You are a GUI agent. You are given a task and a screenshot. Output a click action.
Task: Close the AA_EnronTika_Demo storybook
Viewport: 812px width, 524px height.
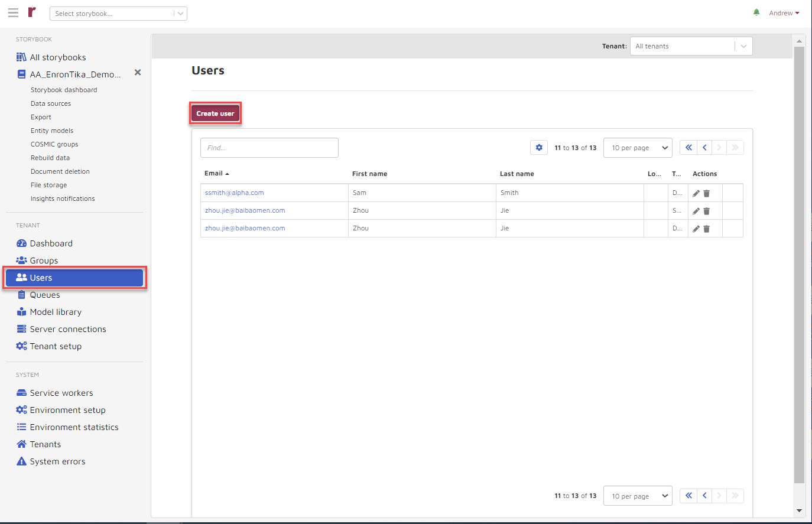138,73
